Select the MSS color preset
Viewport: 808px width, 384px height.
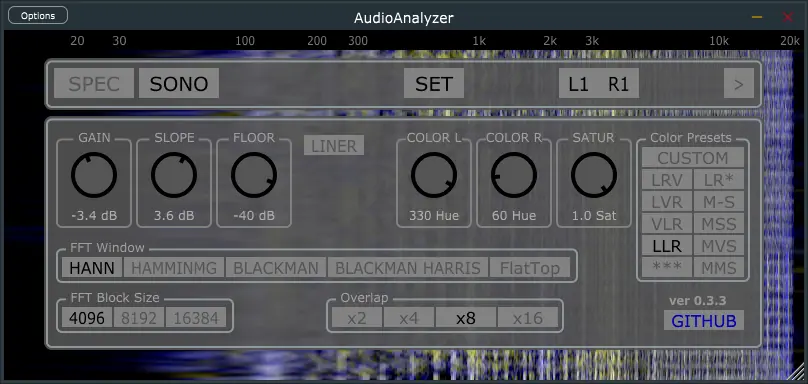click(719, 224)
